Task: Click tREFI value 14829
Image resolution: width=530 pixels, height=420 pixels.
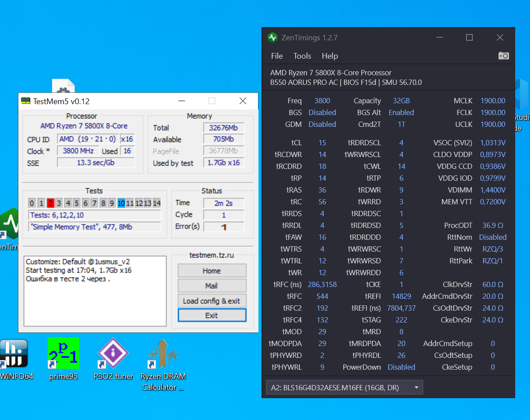Action: click(x=401, y=297)
